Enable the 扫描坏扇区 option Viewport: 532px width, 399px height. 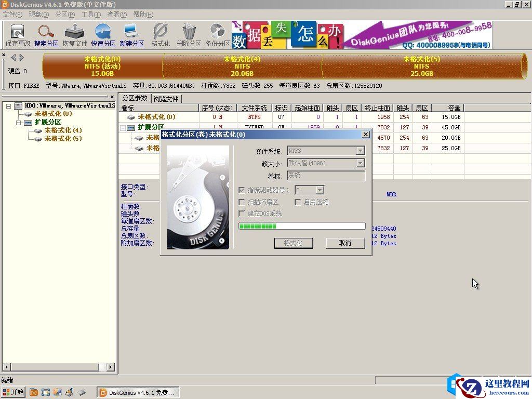242,202
